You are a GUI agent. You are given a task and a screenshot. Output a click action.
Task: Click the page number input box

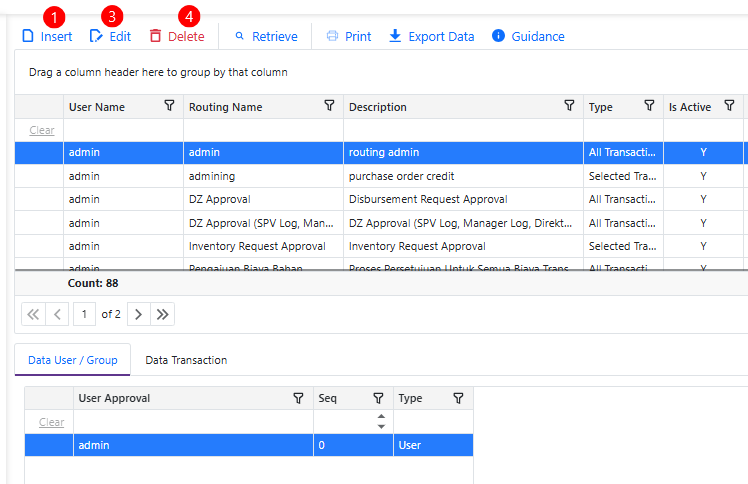[x=84, y=314]
